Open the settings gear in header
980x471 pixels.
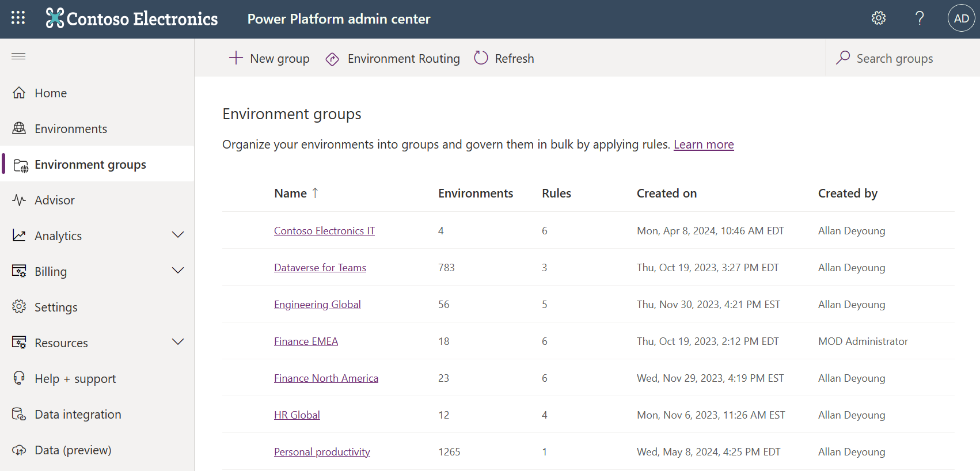click(878, 18)
